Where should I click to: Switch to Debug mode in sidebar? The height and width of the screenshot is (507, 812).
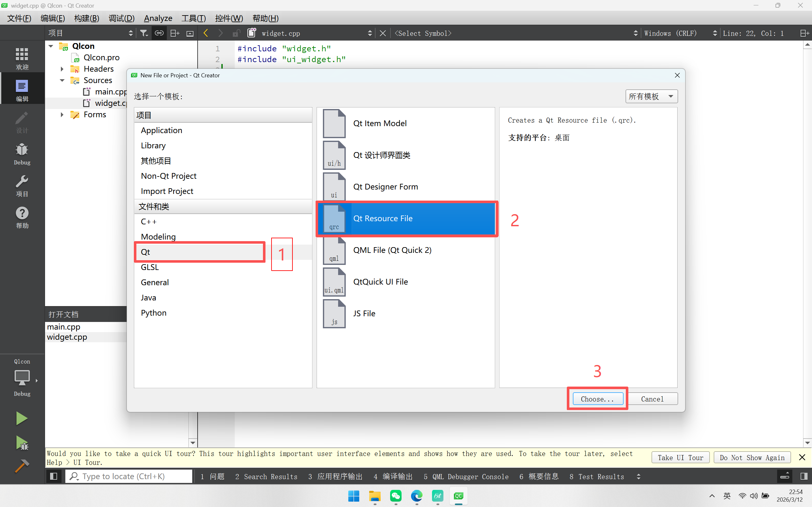[22, 154]
